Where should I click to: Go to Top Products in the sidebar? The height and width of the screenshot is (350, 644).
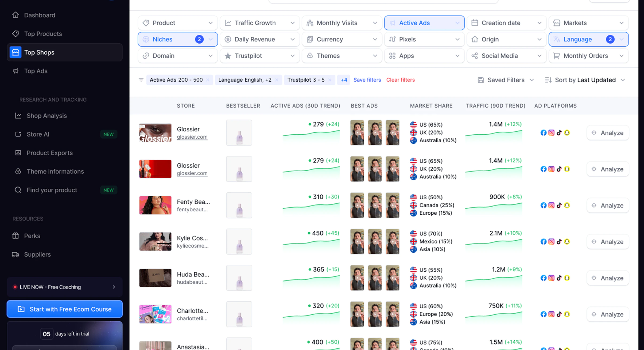43,34
